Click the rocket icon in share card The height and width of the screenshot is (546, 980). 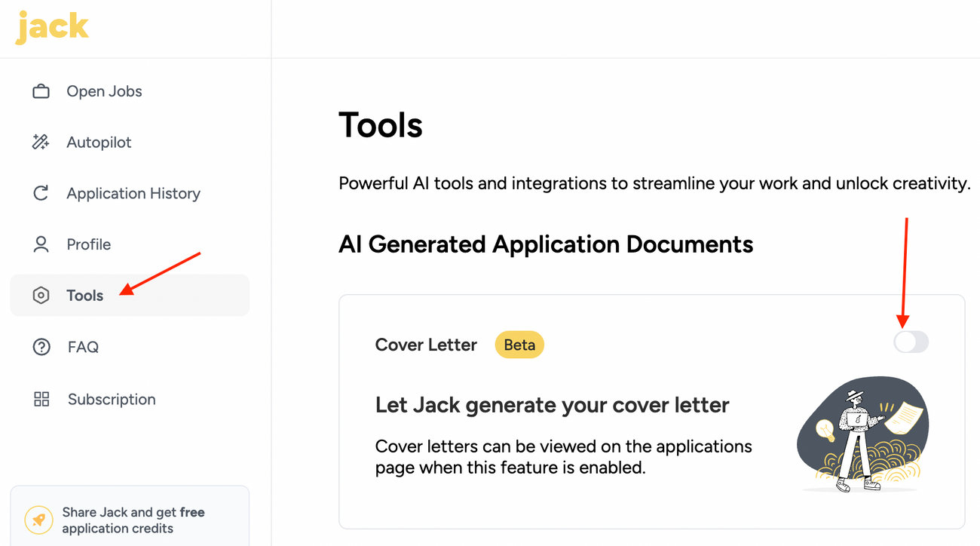(x=38, y=520)
